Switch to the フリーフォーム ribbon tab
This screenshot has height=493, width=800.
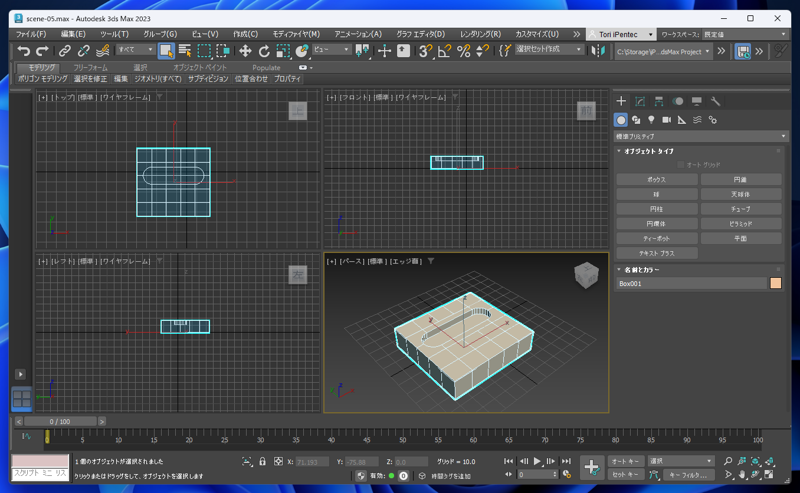(90, 67)
